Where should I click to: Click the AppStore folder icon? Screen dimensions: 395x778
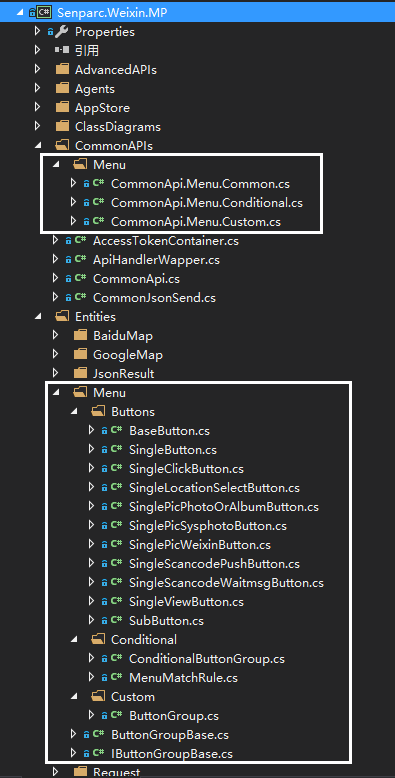[62, 107]
